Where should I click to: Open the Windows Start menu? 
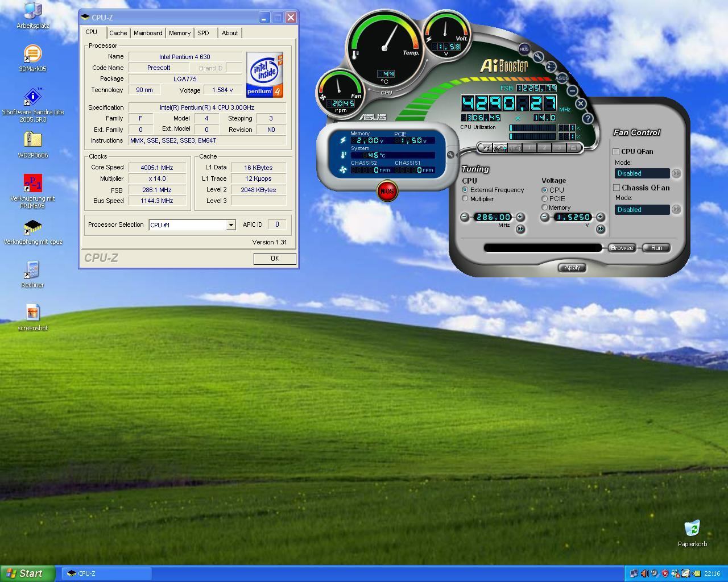(x=28, y=573)
